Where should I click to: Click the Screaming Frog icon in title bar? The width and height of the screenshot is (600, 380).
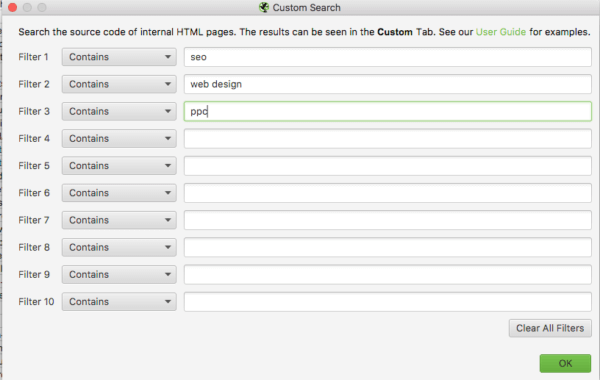click(264, 7)
